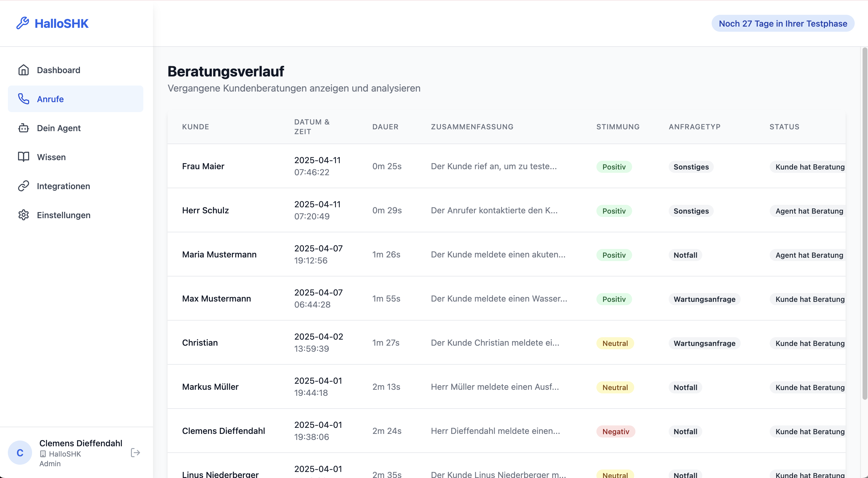The width and height of the screenshot is (868, 478).
Task: Click the Noch 27 Tage Testphase badge
Action: (783, 24)
